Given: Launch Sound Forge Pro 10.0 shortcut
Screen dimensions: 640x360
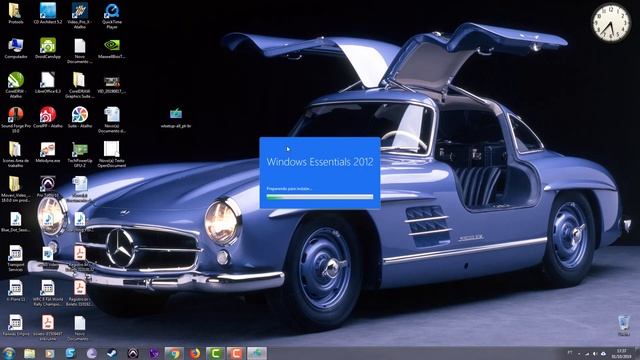Looking at the screenshot, I should (16, 119).
